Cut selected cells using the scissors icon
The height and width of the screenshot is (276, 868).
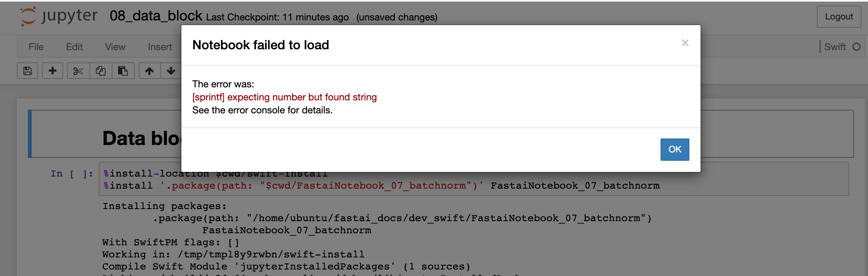point(78,71)
